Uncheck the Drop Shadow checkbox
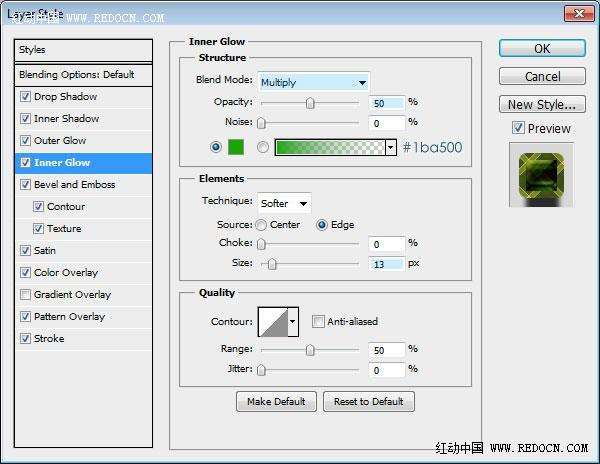This screenshot has width=600, height=464. (x=25, y=96)
